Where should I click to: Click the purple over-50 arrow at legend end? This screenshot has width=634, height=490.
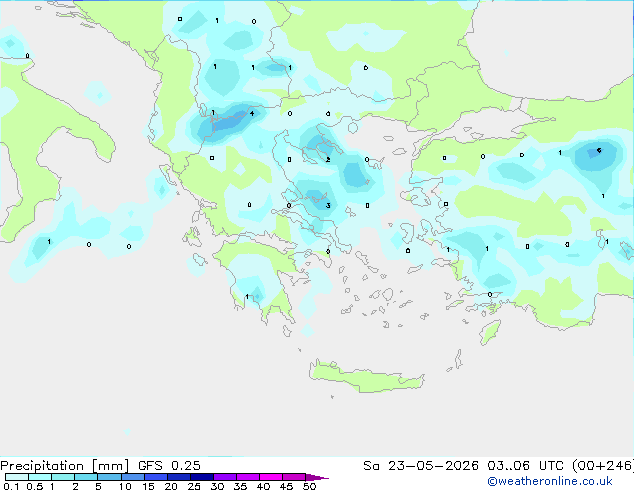tap(317, 477)
